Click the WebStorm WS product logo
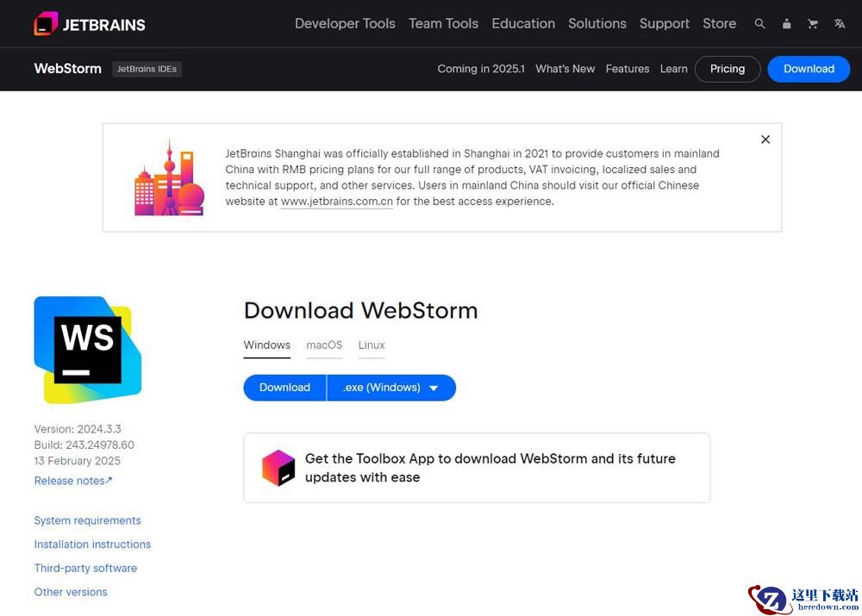This screenshot has width=862, height=616. point(88,350)
